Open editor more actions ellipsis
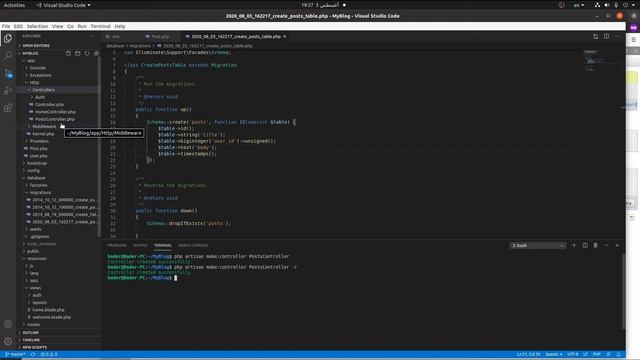Screen dimensions: 640x360 [617, 36]
